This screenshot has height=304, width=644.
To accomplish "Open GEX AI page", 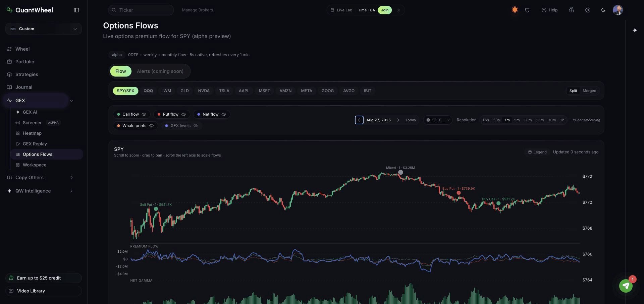I will 30,112.
